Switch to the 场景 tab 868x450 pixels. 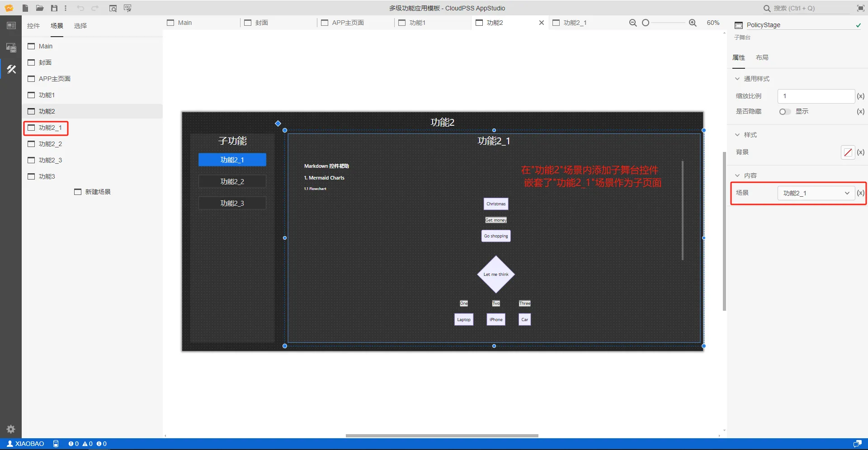click(x=57, y=26)
